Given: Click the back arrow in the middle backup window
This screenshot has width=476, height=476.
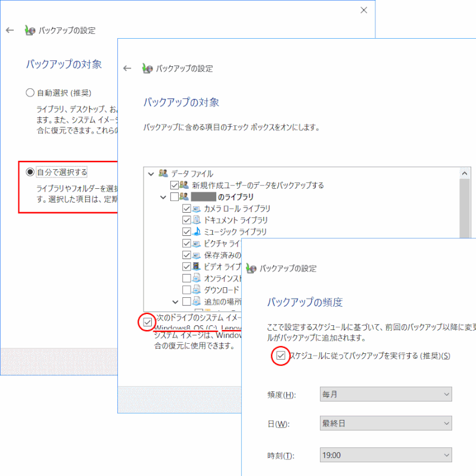Looking at the screenshot, I should tap(127, 69).
